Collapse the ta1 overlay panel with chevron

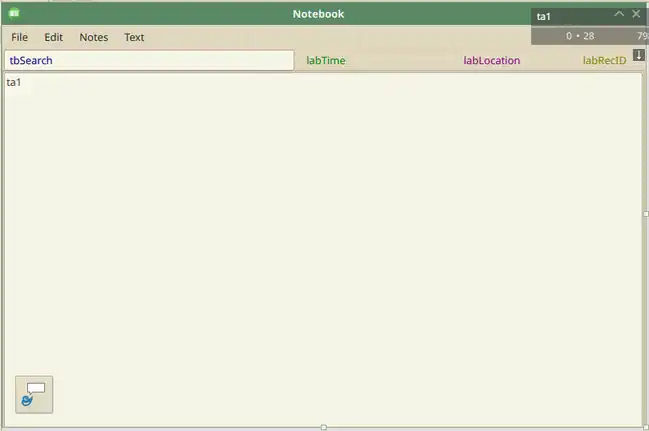pyautogui.click(x=619, y=14)
